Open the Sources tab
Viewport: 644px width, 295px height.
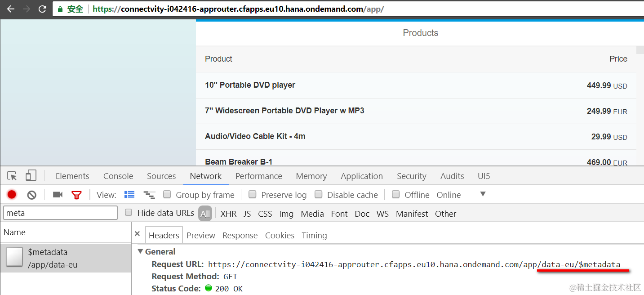coord(161,176)
